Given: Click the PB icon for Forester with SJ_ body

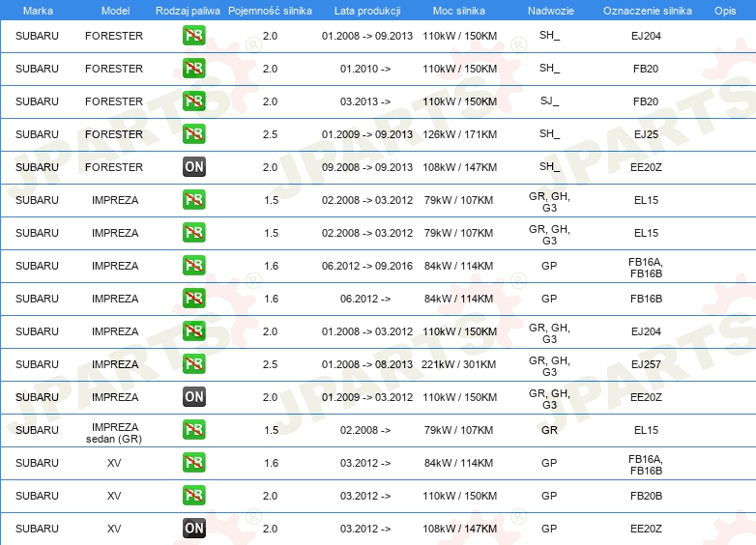Looking at the screenshot, I should (x=193, y=101).
